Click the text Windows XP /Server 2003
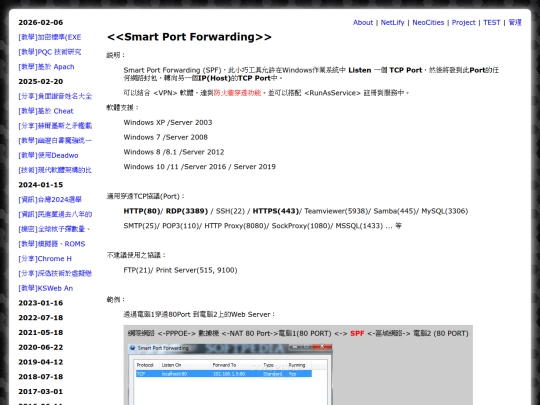The height and width of the screenshot is (405, 540). pyautogui.click(x=168, y=122)
